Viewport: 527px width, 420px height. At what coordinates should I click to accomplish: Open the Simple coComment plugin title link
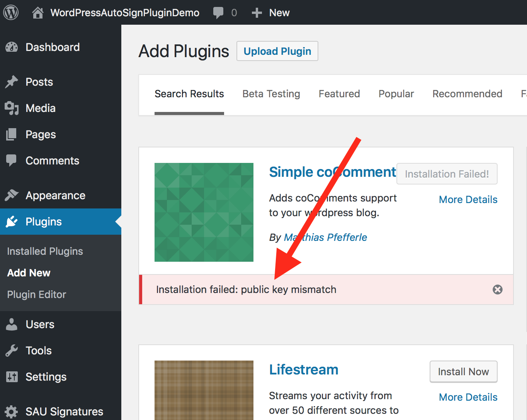click(x=333, y=172)
